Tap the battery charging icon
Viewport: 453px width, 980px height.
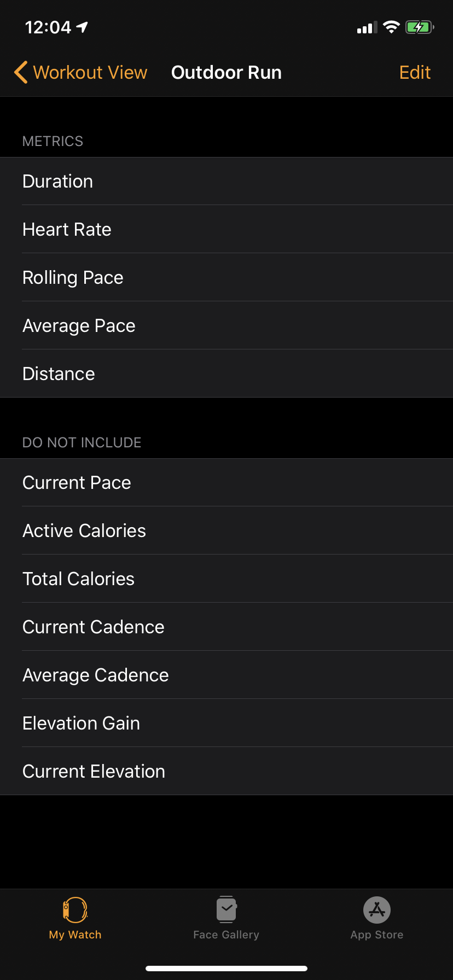point(419,27)
